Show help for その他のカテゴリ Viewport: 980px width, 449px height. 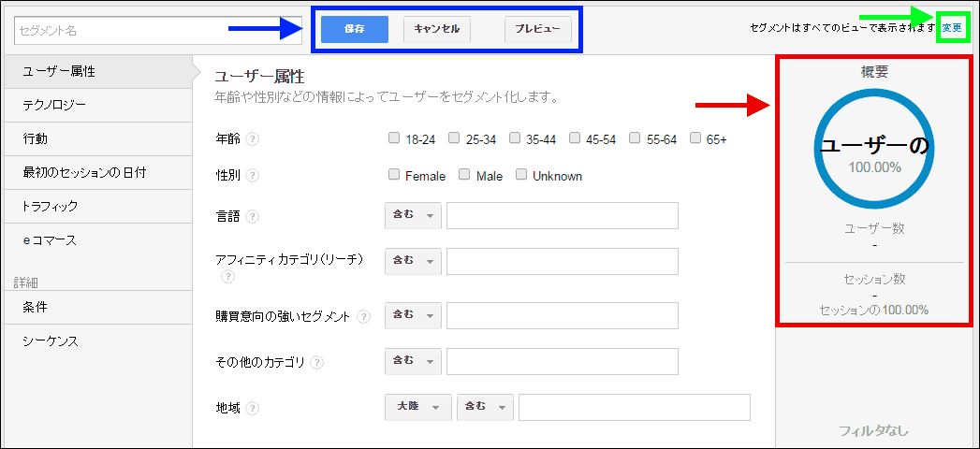pos(317,362)
